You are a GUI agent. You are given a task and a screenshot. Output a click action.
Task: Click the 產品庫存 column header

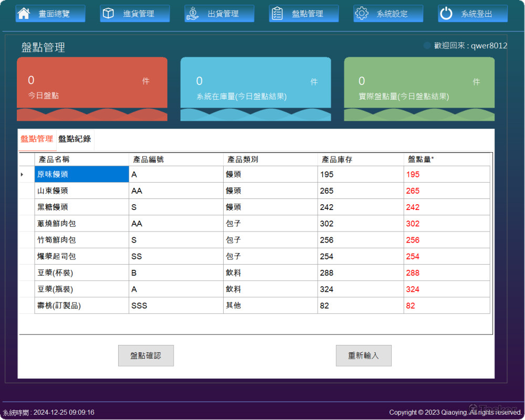coord(360,159)
